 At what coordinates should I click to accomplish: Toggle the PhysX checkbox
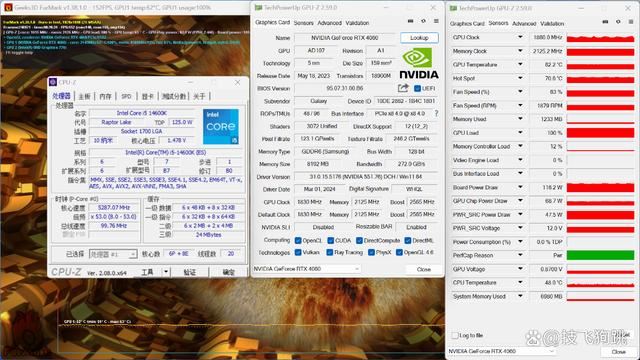pos(371,253)
